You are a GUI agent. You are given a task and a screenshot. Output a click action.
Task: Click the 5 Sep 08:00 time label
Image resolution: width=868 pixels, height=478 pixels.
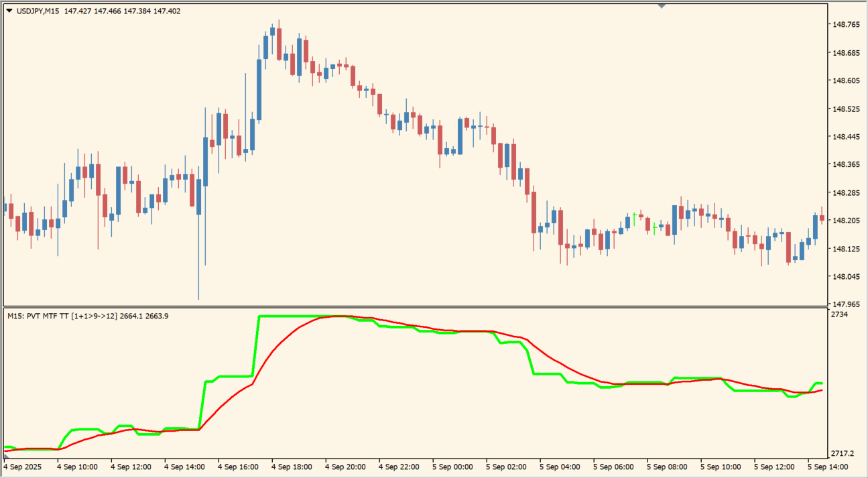point(667,467)
